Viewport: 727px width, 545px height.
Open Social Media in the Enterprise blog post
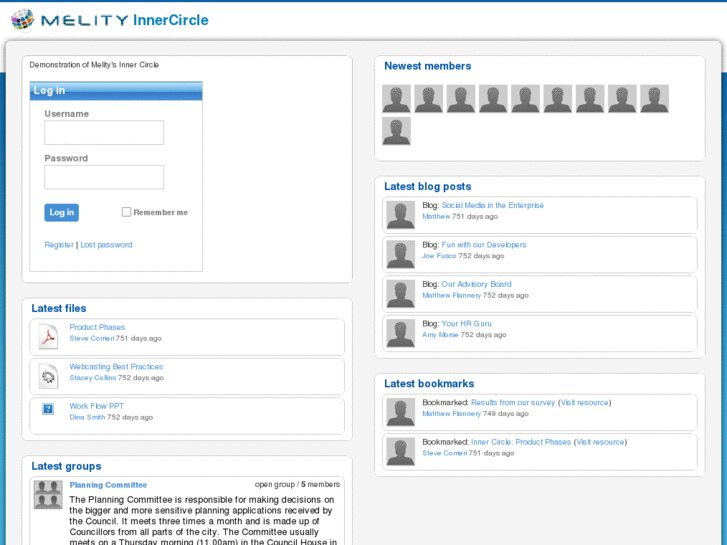point(492,205)
